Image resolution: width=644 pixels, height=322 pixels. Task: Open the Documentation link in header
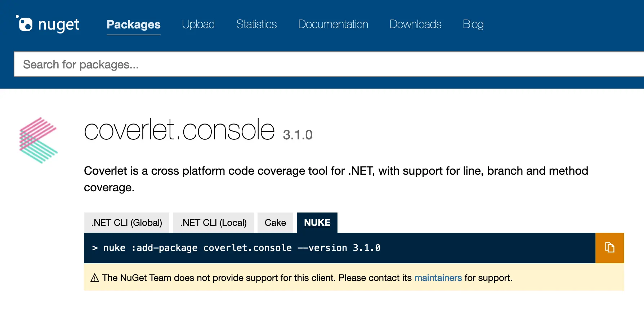(x=333, y=24)
